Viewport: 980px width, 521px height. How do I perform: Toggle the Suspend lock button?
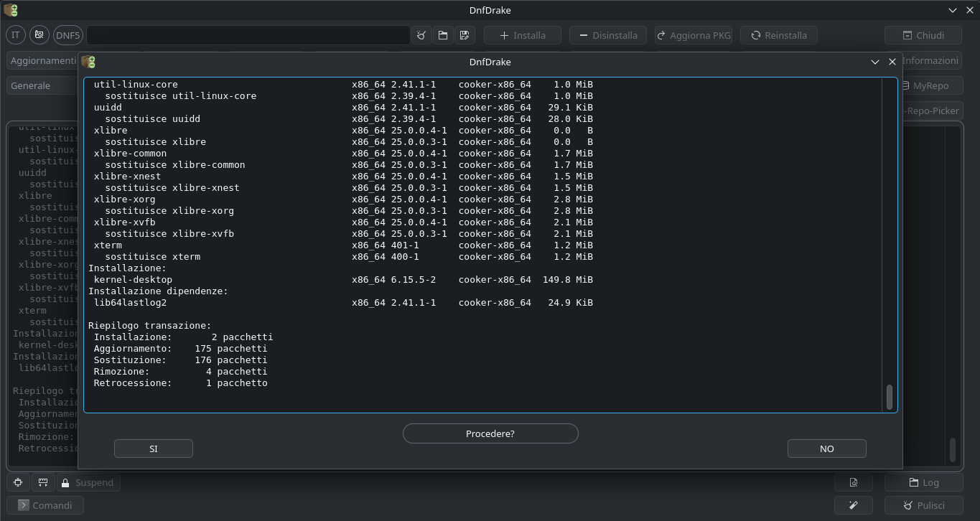coord(88,482)
